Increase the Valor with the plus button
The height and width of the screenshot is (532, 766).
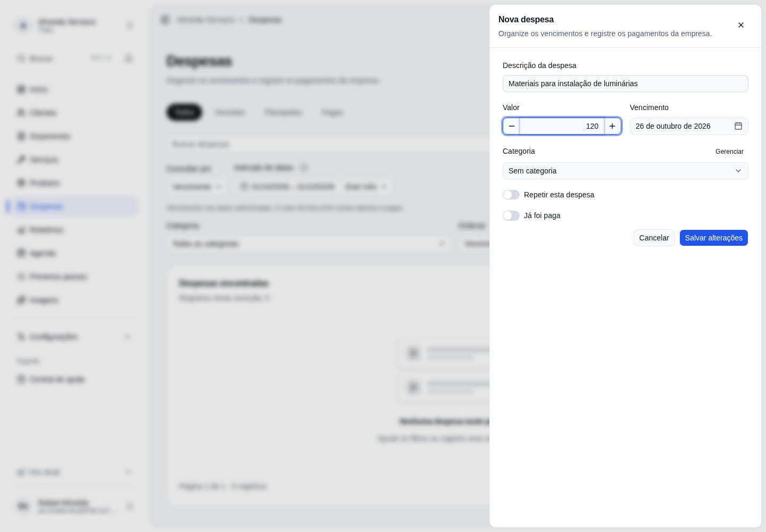(x=612, y=126)
